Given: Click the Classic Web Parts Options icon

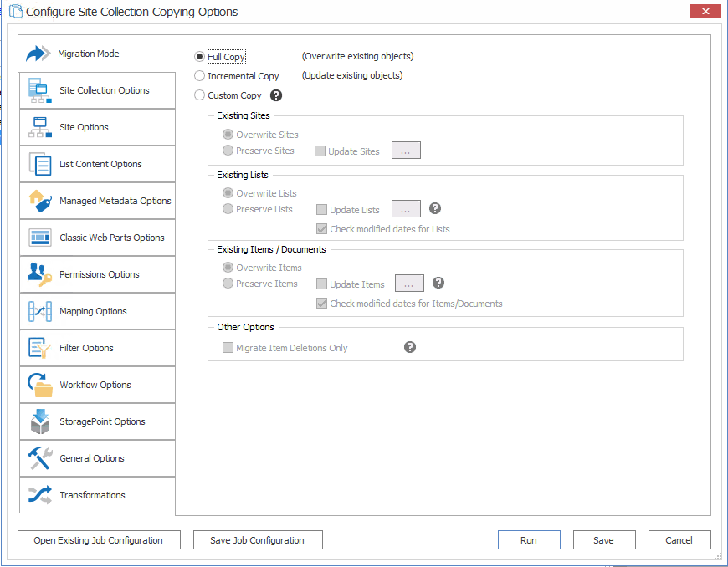Looking at the screenshot, I should pos(38,237).
